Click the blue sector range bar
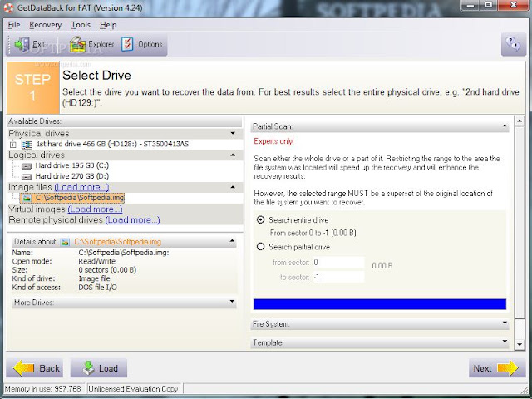The width and height of the screenshot is (532, 399). [x=380, y=304]
